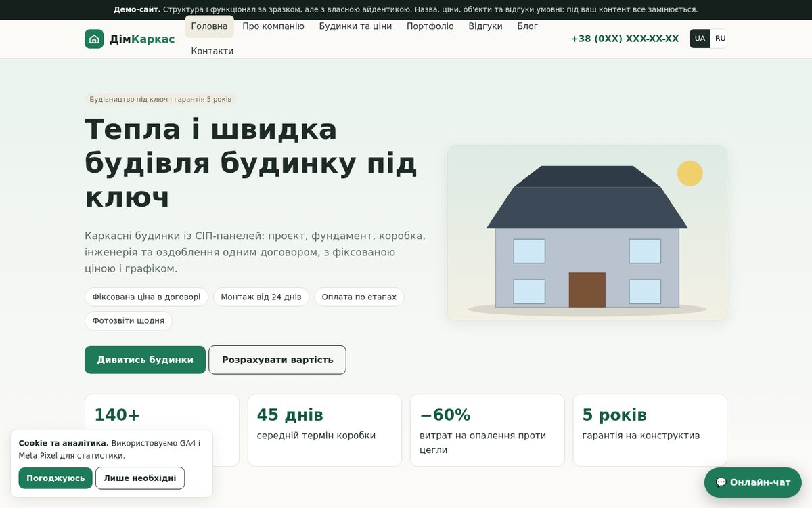The height and width of the screenshot is (508, 812).
Task: Click Розрахувати вартість button
Action: (277, 360)
